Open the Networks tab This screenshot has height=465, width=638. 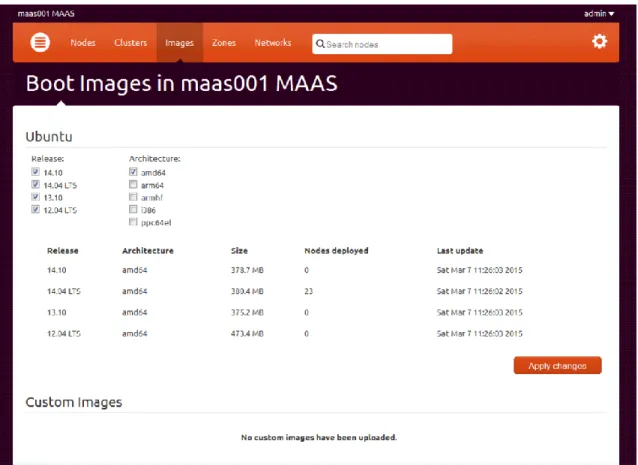click(x=273, y=42)
